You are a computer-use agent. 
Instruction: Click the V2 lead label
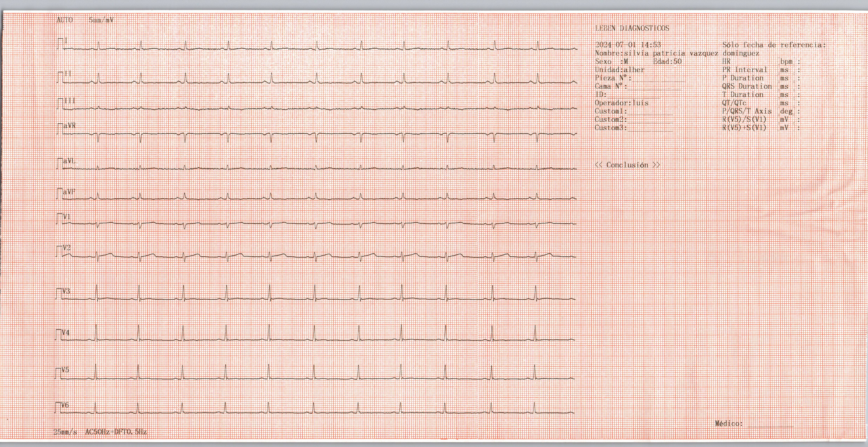[67, 248]
